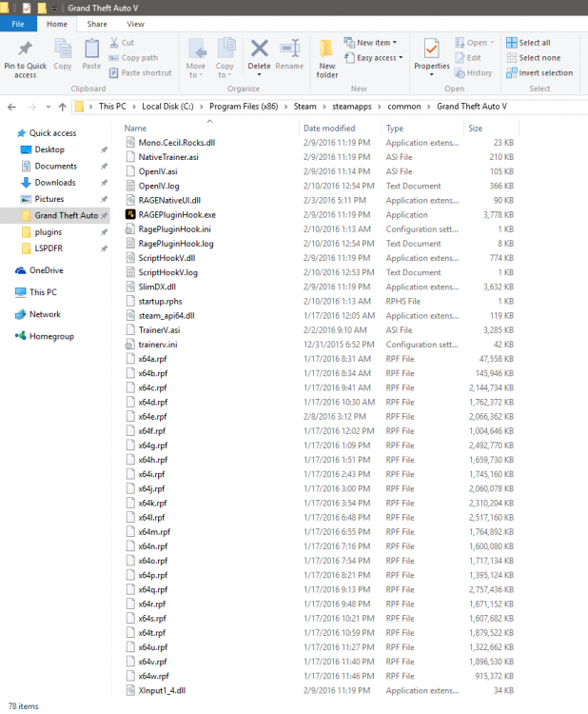This screenshot has height=714, width=588.
Task: Click Invert selection in ribbon
Action: coord(539,73)
